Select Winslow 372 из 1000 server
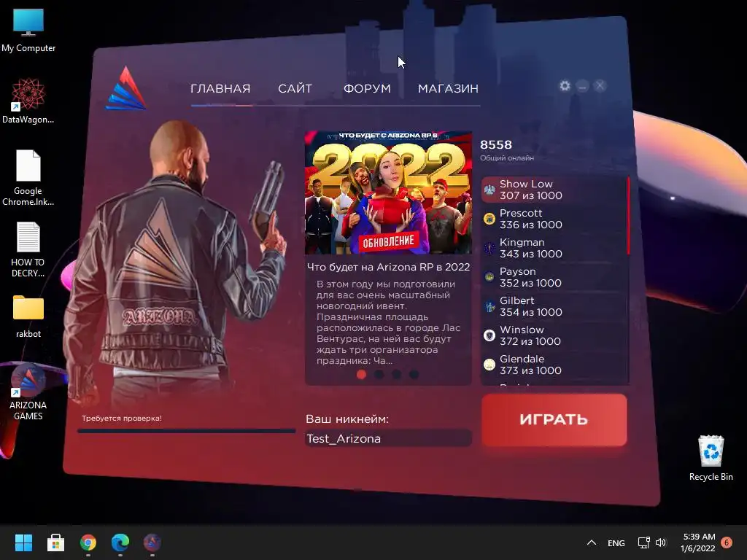The width and height of the screenshot is (747, 560). [554, 335]
